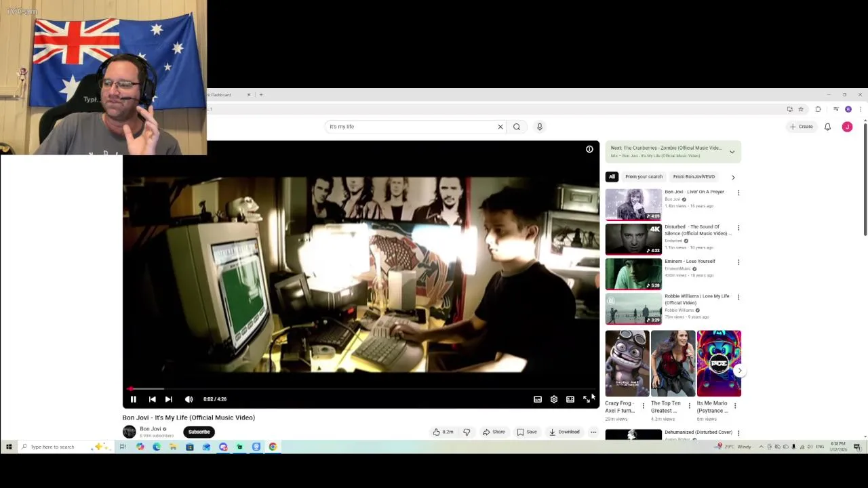Open Disturbed Sound Of Silence video link
The image size is (868, 488).
(697, 230)
